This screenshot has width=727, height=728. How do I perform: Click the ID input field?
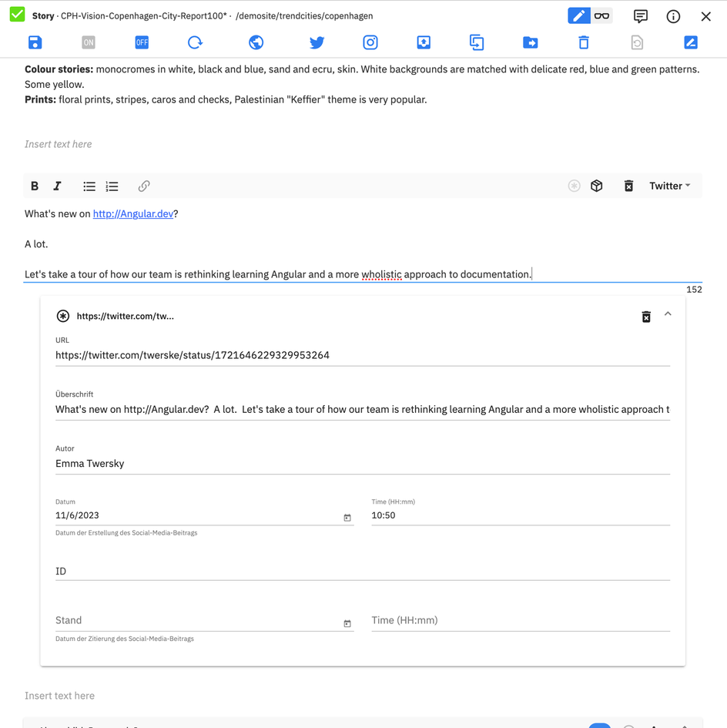[363, 571]
